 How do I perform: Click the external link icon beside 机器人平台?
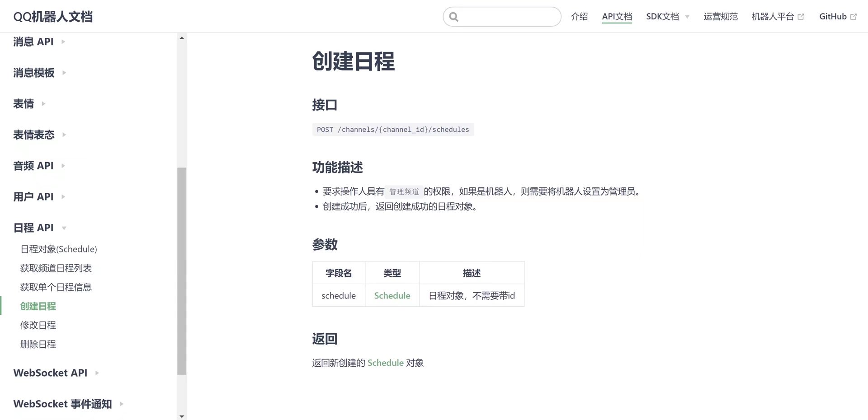click(x=801, y=17)
